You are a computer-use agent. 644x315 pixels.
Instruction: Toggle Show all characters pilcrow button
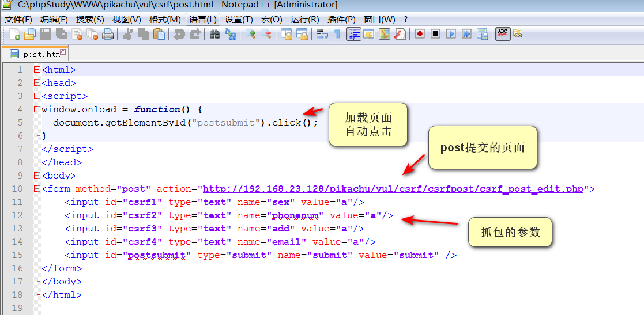338,35
